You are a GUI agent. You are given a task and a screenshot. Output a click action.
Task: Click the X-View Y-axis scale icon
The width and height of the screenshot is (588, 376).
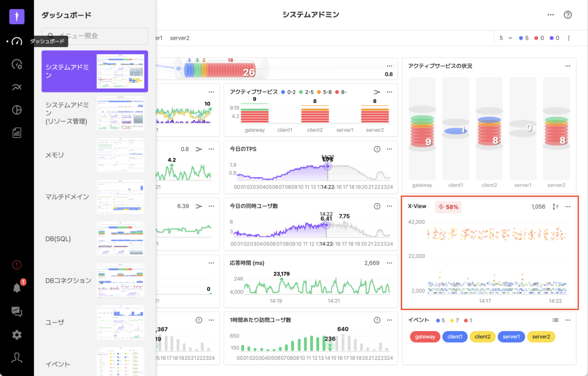click(555, 206)
